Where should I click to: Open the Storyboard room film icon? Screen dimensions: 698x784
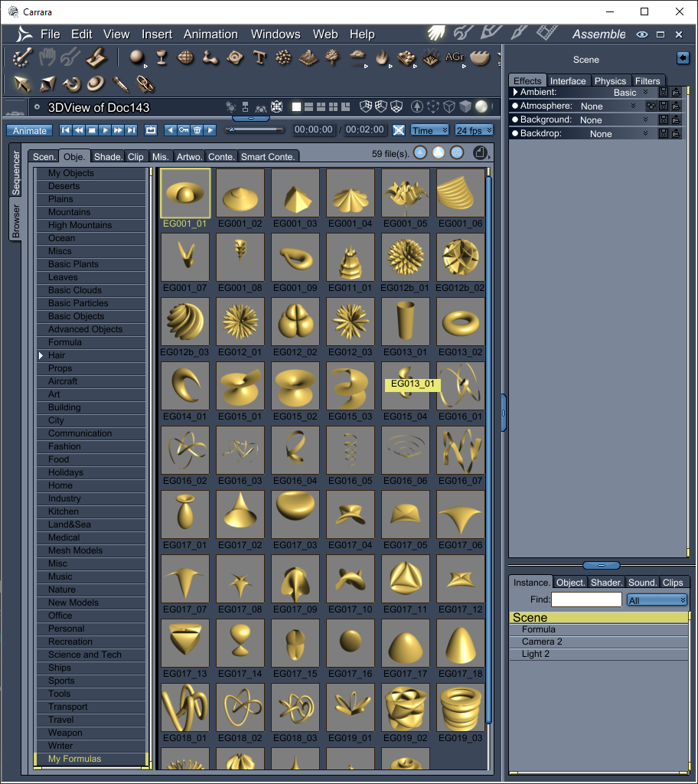[x=547, y=33]
